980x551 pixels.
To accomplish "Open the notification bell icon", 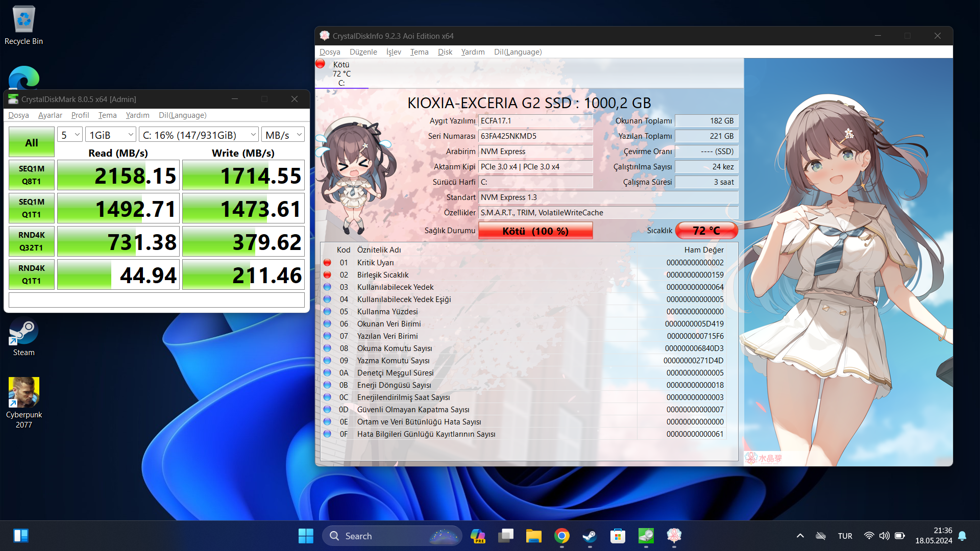I will pos(962,536).
